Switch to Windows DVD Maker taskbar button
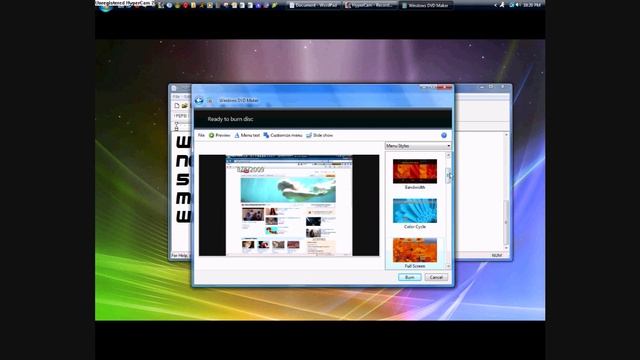This screenshot has width=640, height=360. (x=426, y=5)
